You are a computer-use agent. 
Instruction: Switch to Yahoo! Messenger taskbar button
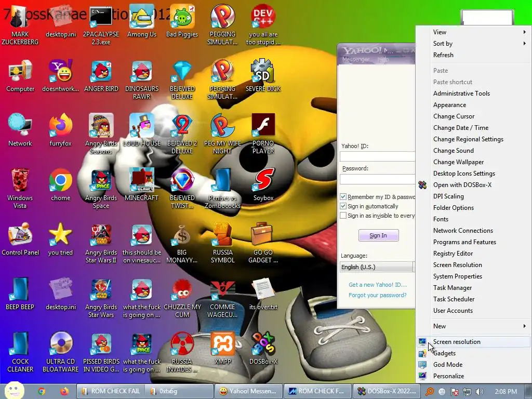248,391
